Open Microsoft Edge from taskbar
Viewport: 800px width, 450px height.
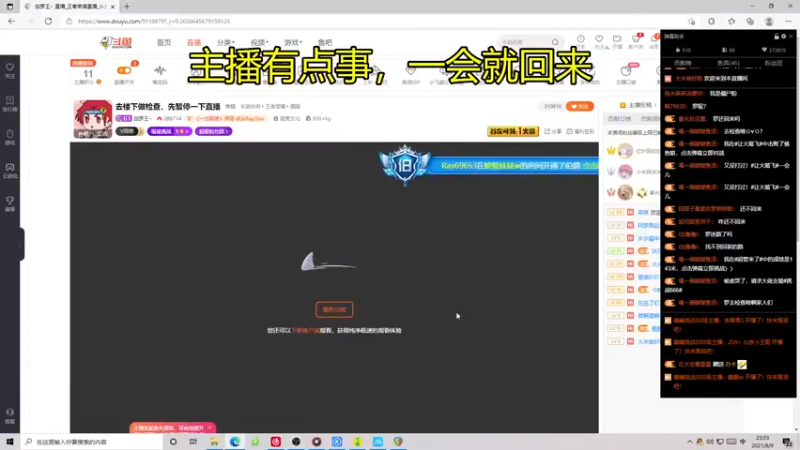click(x=235, y=442)
